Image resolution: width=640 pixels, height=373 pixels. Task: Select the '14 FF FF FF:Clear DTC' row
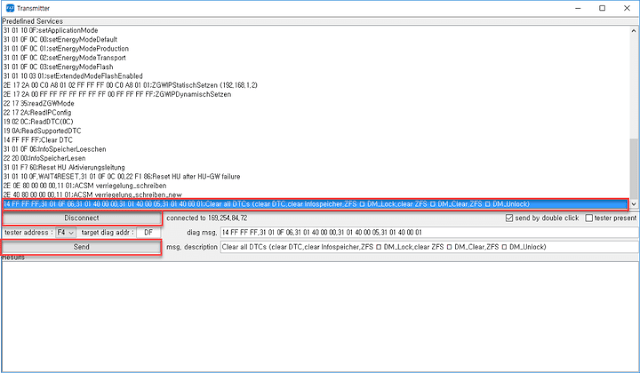click(x=316, y=140)
